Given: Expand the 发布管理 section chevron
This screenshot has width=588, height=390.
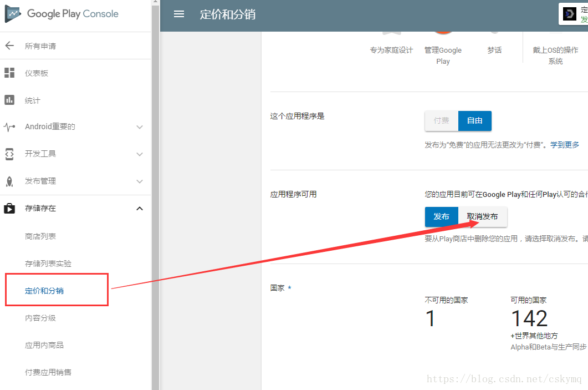Looking at the screenshot, I should (x=140, y=181).
